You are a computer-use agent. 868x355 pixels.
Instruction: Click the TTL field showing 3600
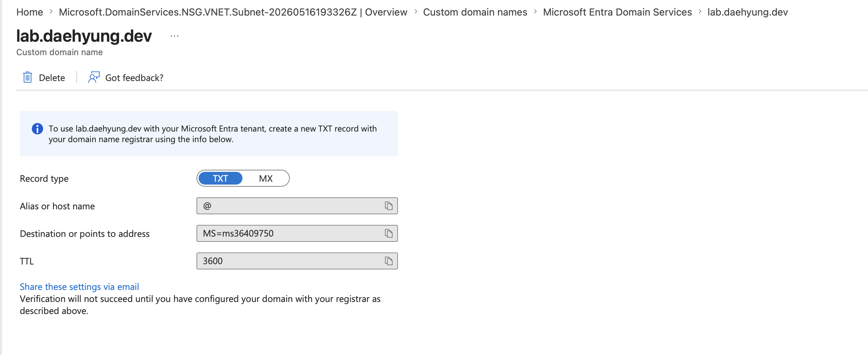[x=297, y=261]
